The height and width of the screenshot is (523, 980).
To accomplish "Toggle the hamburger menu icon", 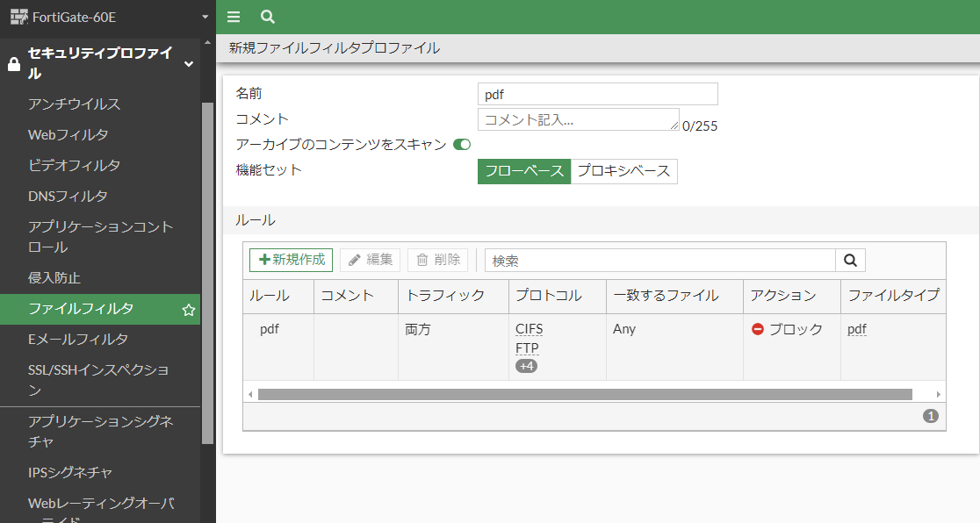I will [234, 17].
